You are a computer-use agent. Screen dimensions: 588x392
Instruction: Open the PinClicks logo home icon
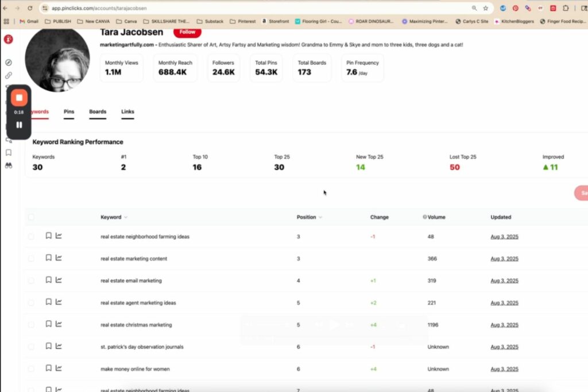(x=8, y=39)
